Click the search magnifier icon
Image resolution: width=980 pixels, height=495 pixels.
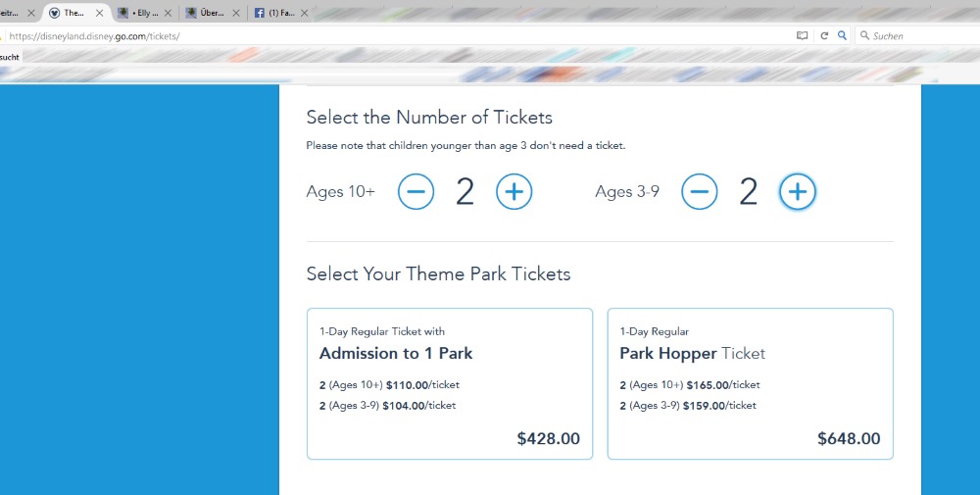point(842,35)
